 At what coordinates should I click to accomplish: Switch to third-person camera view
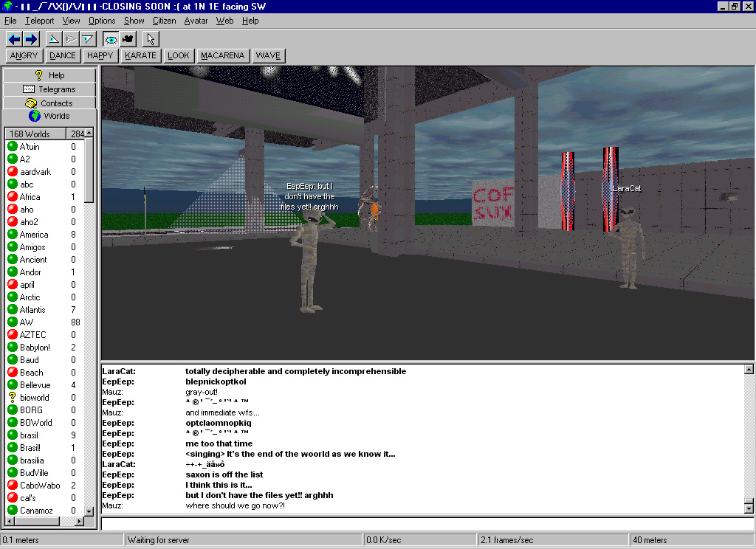click(128, 39)
